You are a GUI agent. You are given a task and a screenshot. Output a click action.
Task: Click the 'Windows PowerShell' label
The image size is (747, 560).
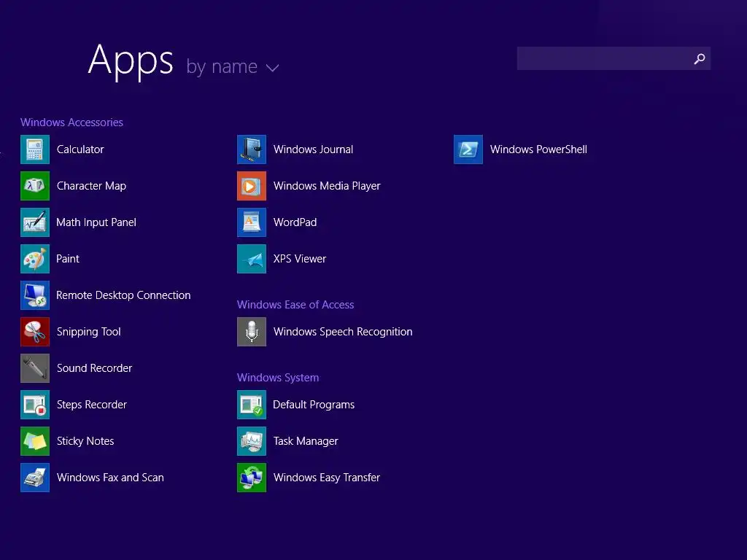click(x=538, y=149)
